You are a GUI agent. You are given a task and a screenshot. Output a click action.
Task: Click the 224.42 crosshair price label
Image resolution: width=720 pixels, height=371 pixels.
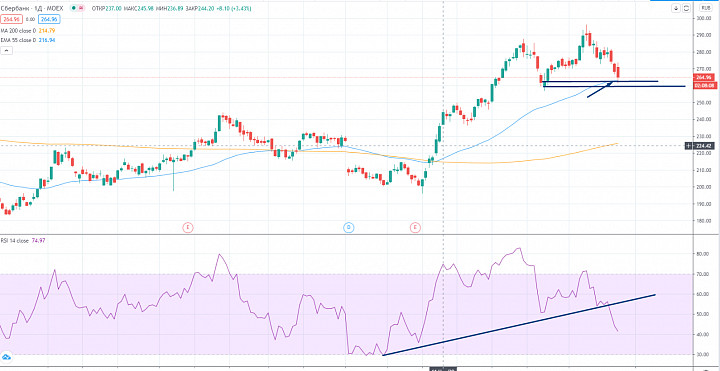(x=703, y=146)
